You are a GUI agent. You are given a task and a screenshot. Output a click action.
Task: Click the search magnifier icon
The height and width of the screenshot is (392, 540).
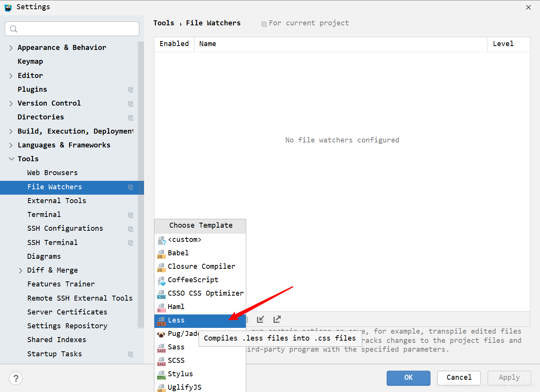pyautogui.click(x=14, y=29)
